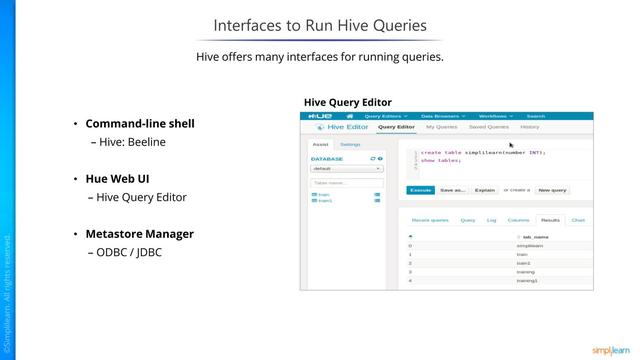Screen dimensions: 640x360
Task: Open the Query Editors dropdown menu
Action: (x=386, y=116)
